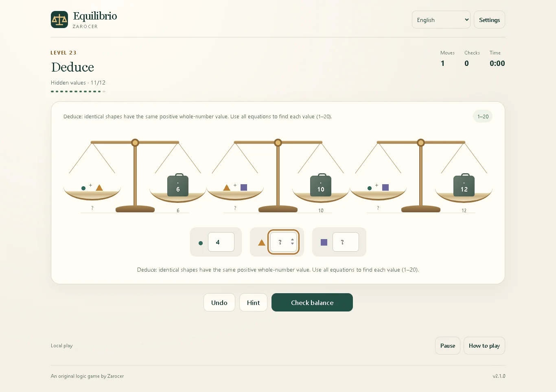
Task: Click the triangle field stepper arrows
Action: point(292,242)
